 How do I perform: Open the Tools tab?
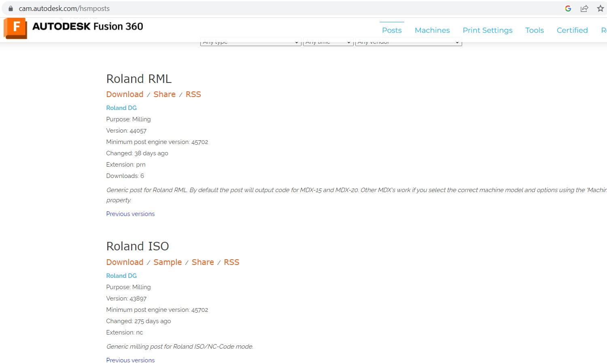[x=535, y=30]
